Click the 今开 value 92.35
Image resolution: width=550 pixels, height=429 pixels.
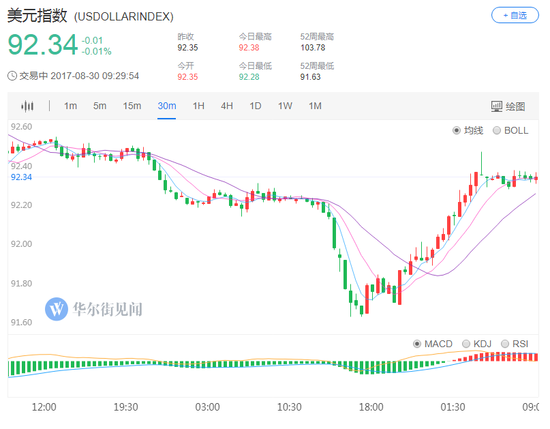point(188,77)
